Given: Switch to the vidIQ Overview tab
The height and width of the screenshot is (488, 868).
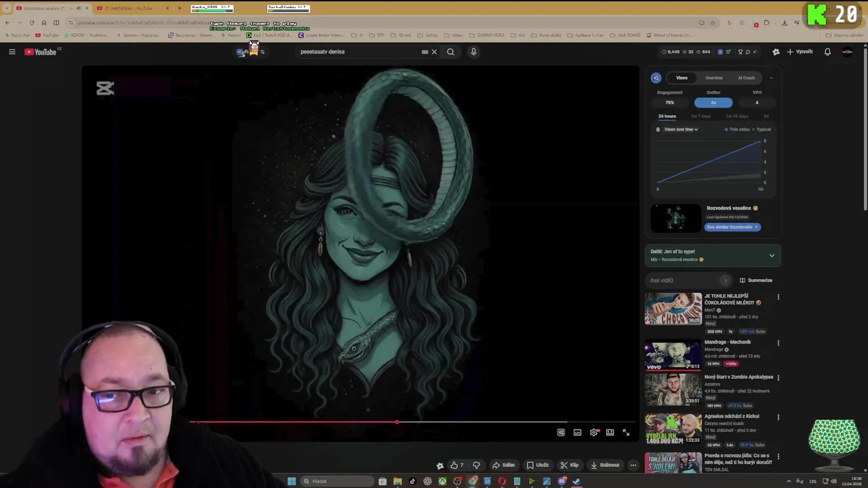Looking at the screenshot, I should [x=714, y=78].
